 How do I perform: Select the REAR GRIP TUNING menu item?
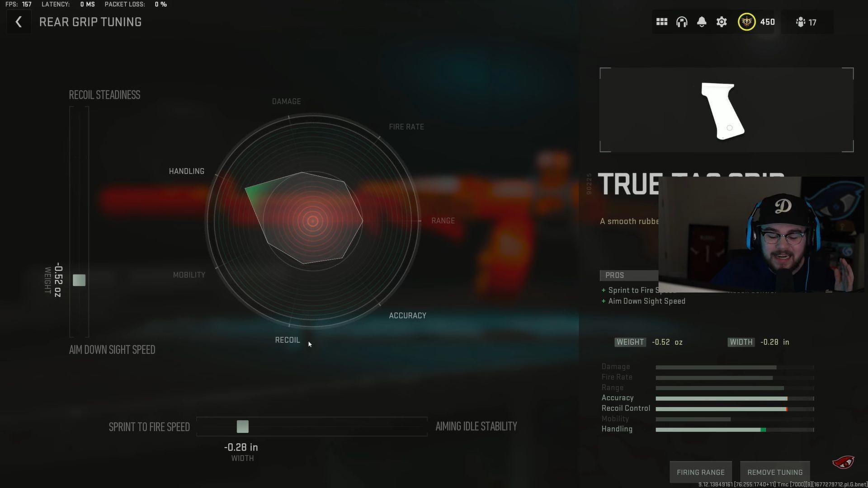[90, 22]
